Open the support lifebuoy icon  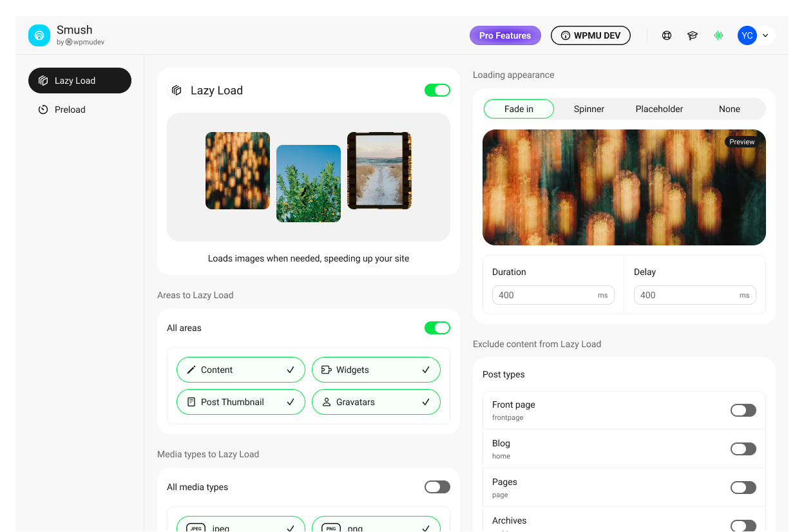point(667,35)
